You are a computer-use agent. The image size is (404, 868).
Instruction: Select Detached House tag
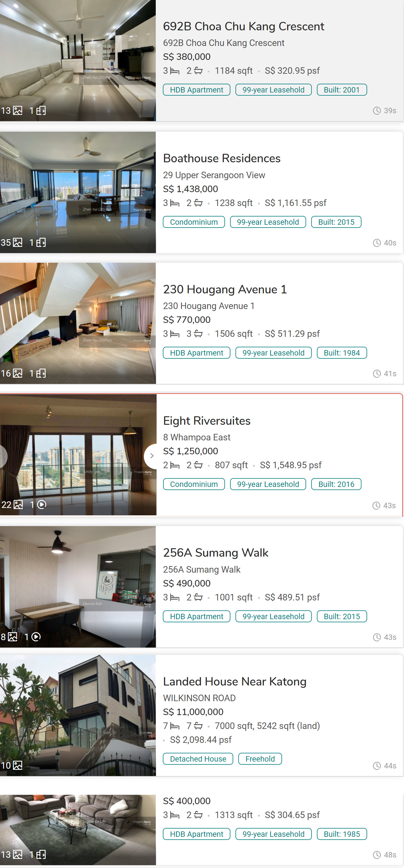198,758
